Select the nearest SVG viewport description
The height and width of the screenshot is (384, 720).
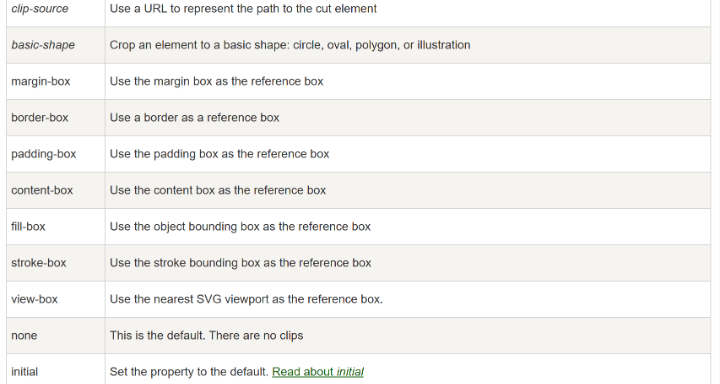(x=246, y=299)
